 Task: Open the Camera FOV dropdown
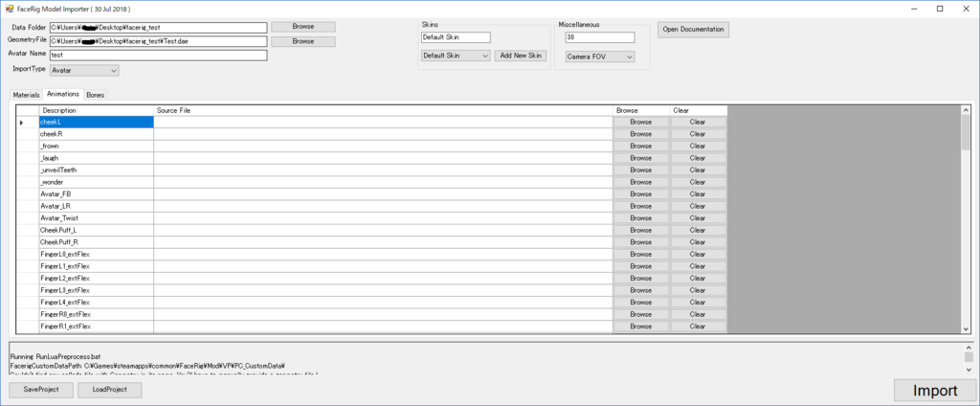[600, 56]
